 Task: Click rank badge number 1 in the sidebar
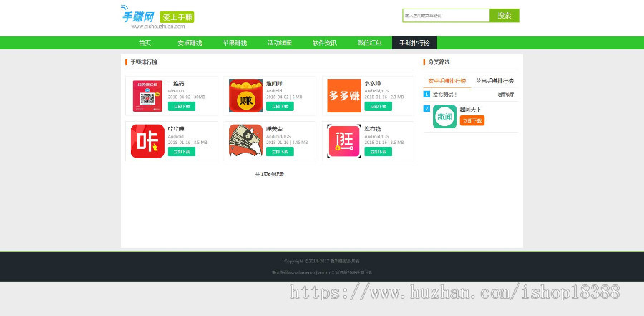(426, 95)
